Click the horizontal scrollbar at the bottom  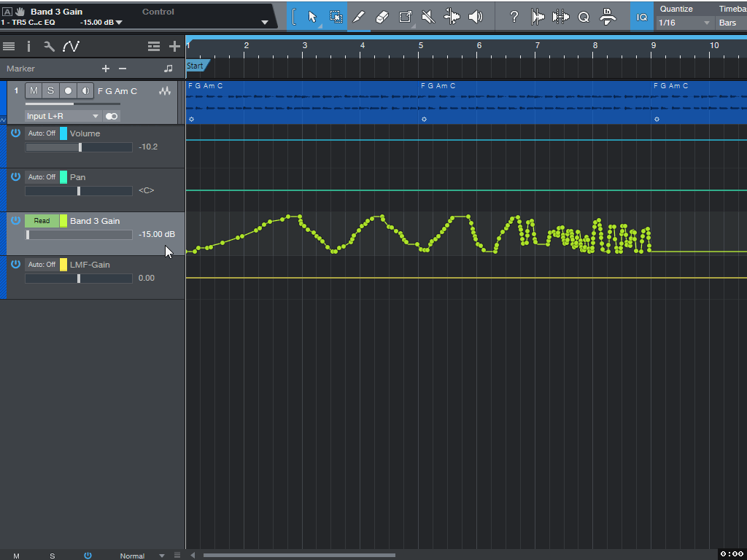pyautogui.click(x=299, y=555)
